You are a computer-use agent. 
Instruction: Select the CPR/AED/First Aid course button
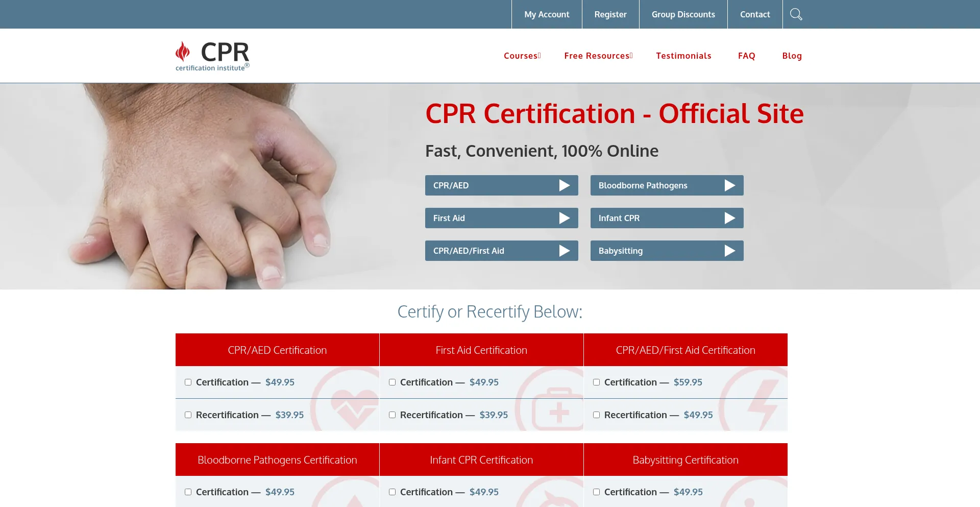[502, 251]
